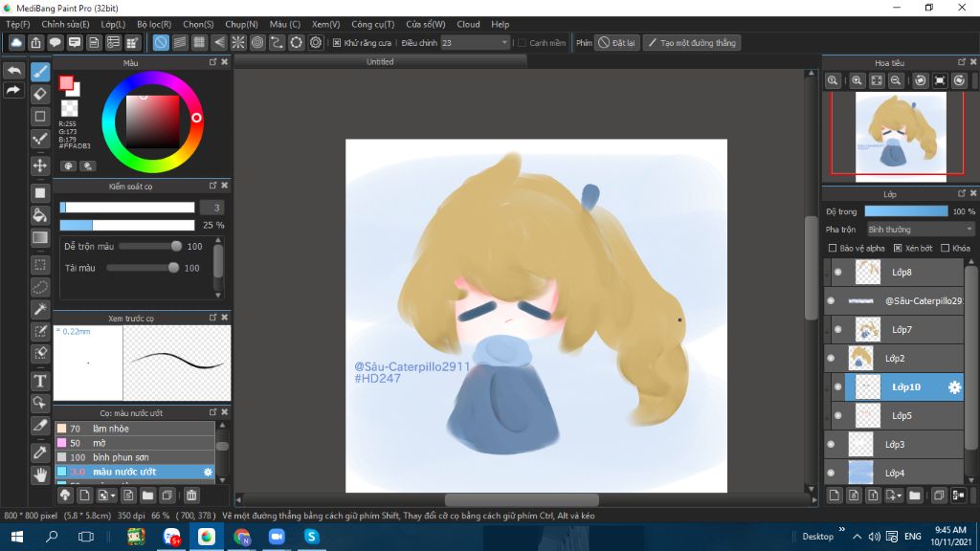The width and height of the screenshot is (980, 551).
Task: Select the rectangular Selection tool
Action: tap(40, 265)
